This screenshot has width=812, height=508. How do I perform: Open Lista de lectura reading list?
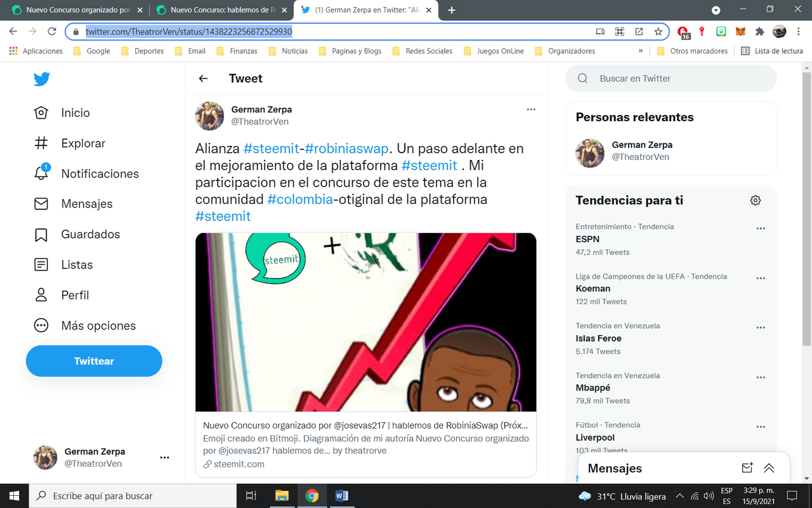(x=772, y=51)
